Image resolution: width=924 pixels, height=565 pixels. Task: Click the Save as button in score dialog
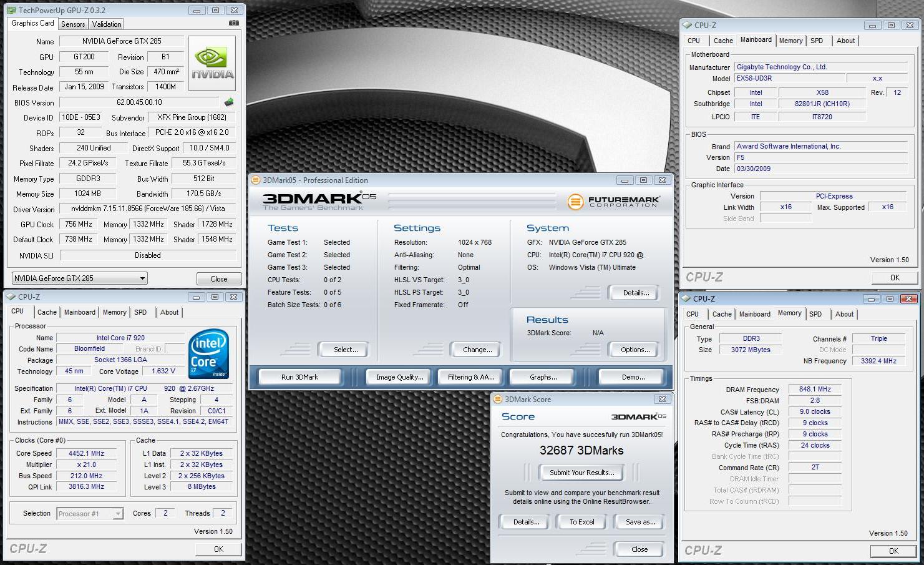tap(640, 522)
